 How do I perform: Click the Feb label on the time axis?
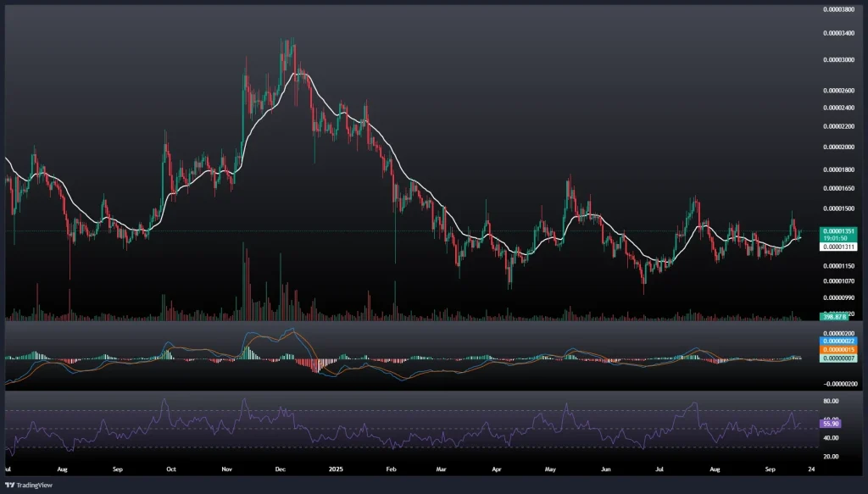[x=391, y=468]
